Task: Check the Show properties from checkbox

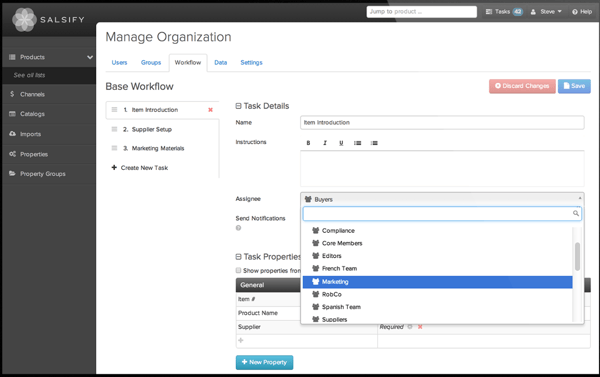Action: tap(238, 270)
